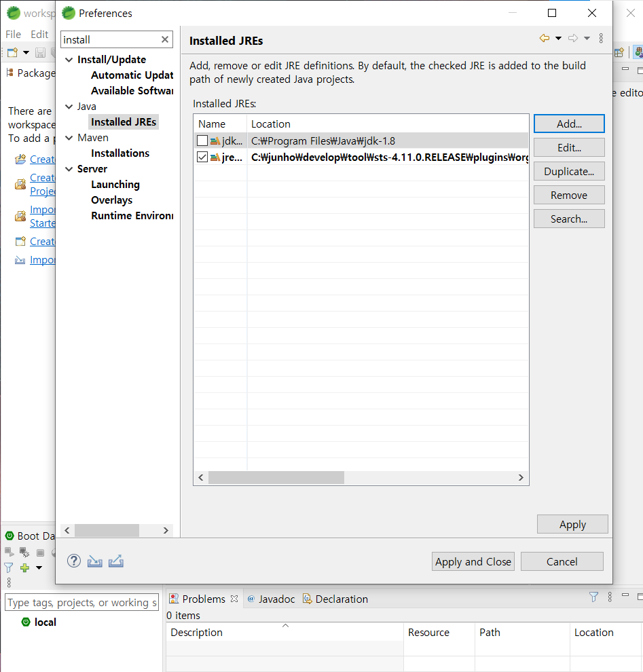Collapse the Java tree node

[69, 107]
